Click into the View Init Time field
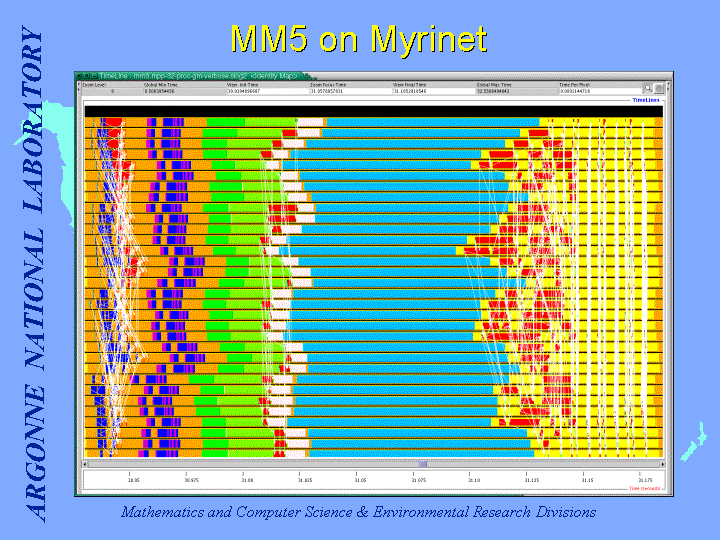720x540 pixels. tap(267, 91)
